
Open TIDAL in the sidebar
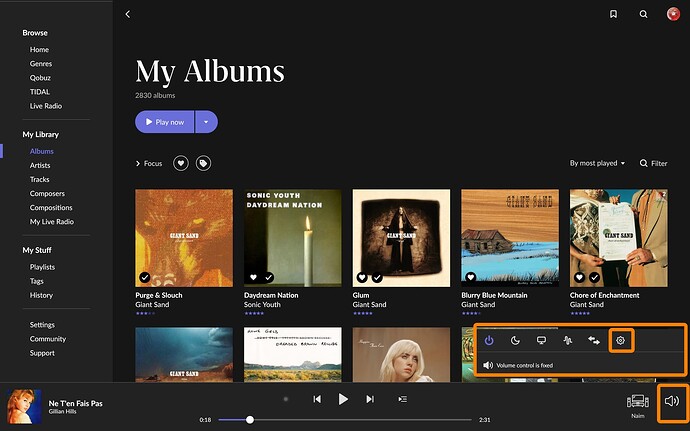tap(40, 92)
